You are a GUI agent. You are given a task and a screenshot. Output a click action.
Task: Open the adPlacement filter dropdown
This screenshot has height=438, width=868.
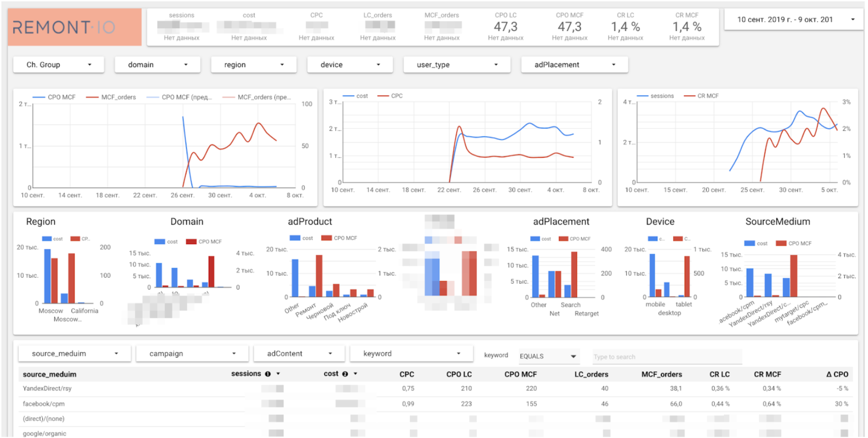575,65
